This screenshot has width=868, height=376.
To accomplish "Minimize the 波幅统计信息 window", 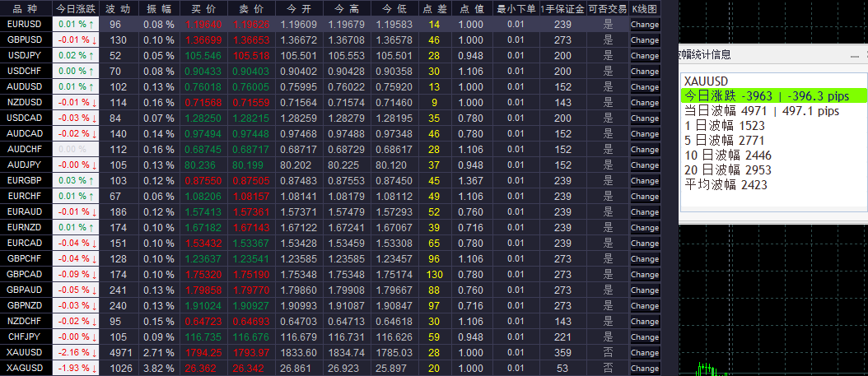I will coord(854,55).
